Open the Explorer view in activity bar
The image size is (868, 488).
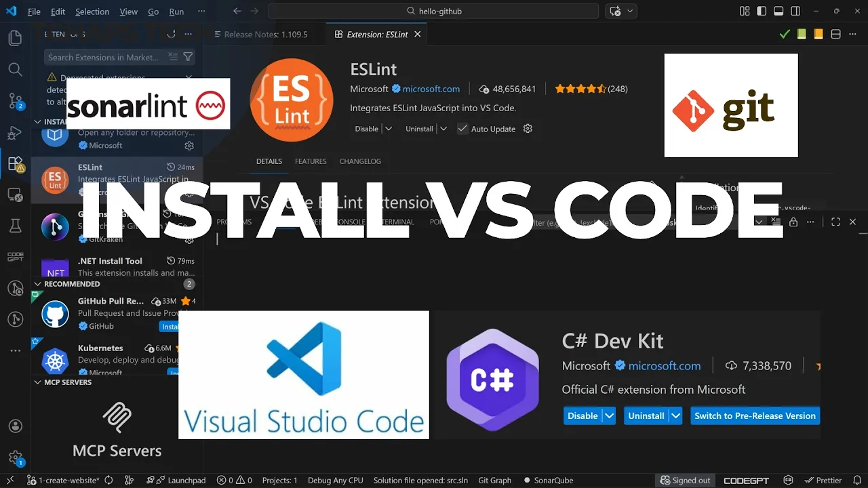pos(15,38)
